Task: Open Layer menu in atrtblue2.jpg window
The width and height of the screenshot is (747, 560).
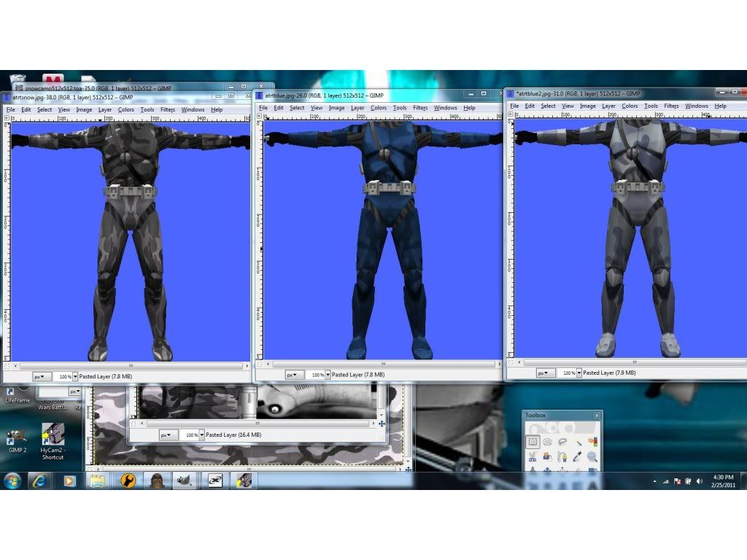Action: 609,106
